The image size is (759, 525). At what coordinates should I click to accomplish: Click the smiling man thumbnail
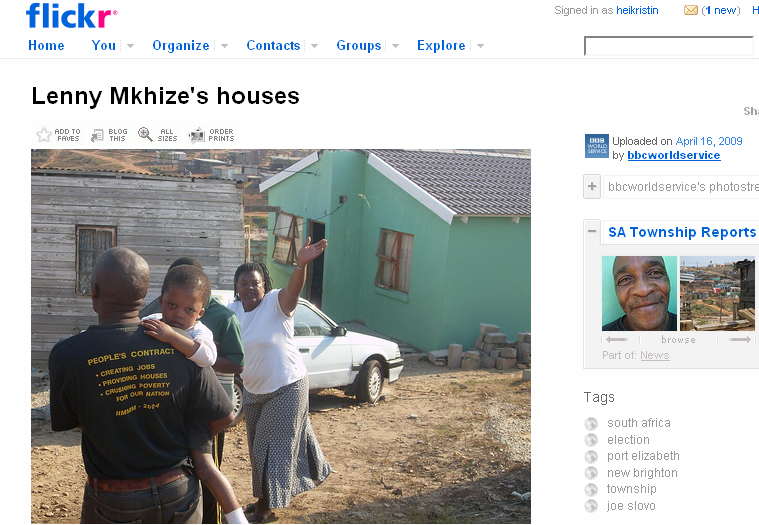[x=639, y=293]
